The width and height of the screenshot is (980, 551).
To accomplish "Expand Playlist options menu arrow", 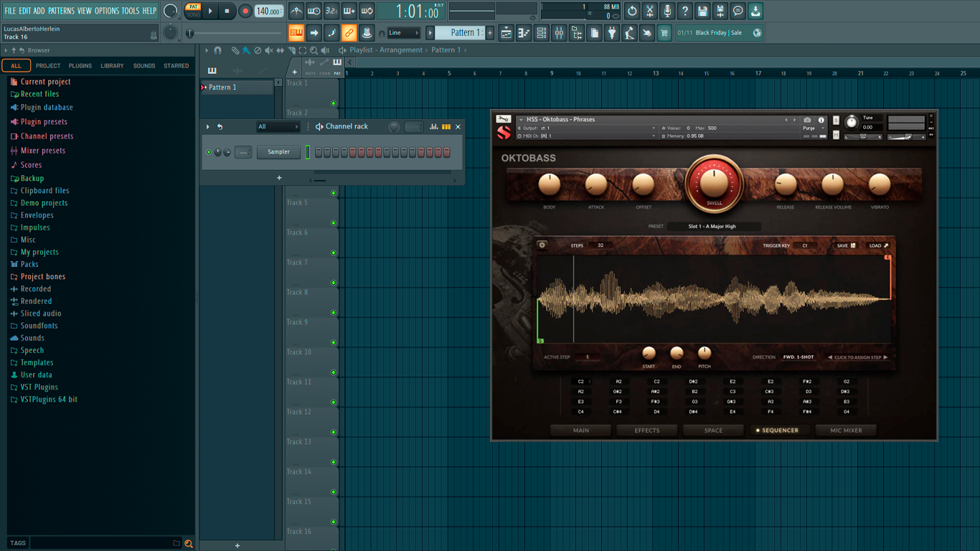I will tap(207, 50).
